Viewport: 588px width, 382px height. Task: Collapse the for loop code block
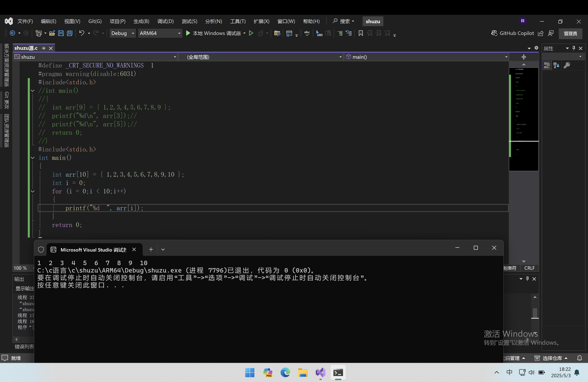[x=33, y=191]
